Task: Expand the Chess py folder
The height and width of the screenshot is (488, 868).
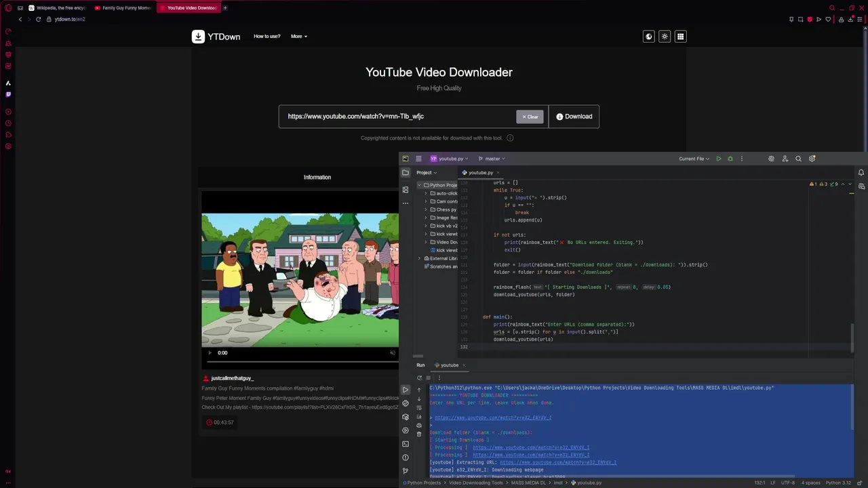Action: pos(426,209)
